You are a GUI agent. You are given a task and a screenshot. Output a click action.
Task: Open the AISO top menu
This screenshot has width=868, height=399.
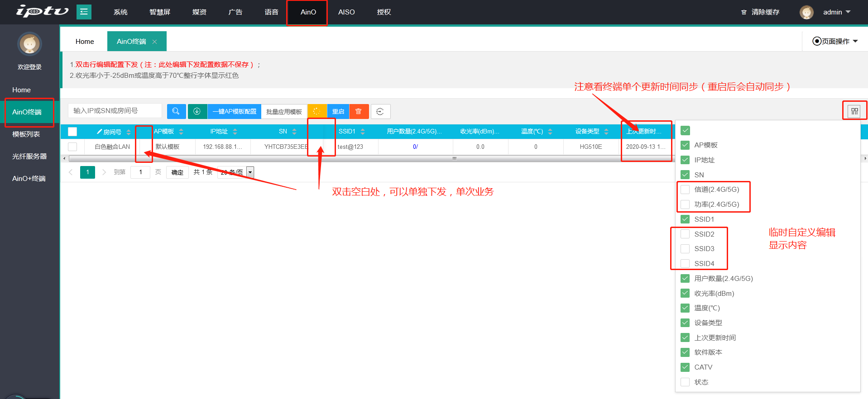346,12
